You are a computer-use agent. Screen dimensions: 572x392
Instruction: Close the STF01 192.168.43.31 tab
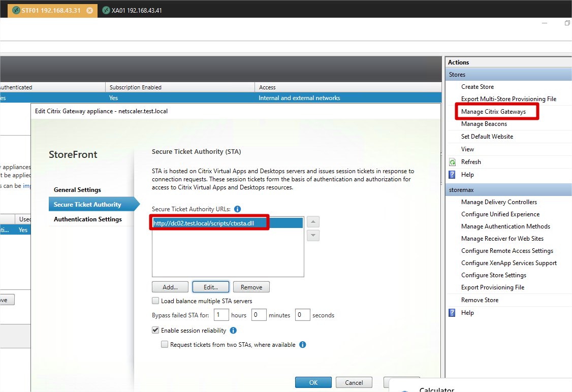(90, 11)
